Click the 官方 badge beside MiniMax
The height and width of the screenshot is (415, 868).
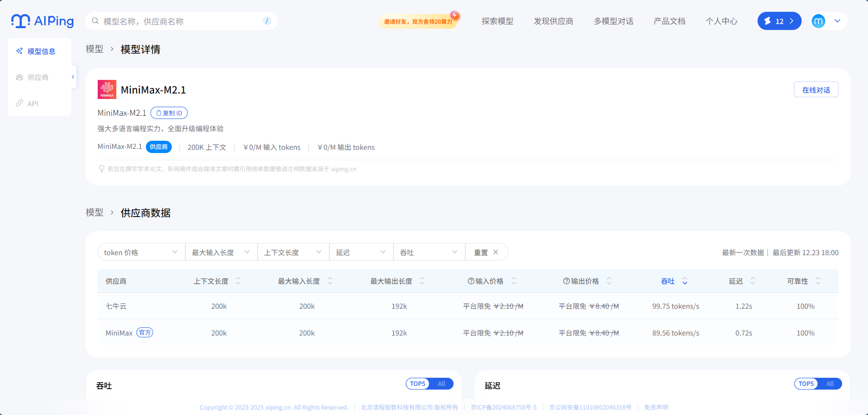tap(145, 332)
